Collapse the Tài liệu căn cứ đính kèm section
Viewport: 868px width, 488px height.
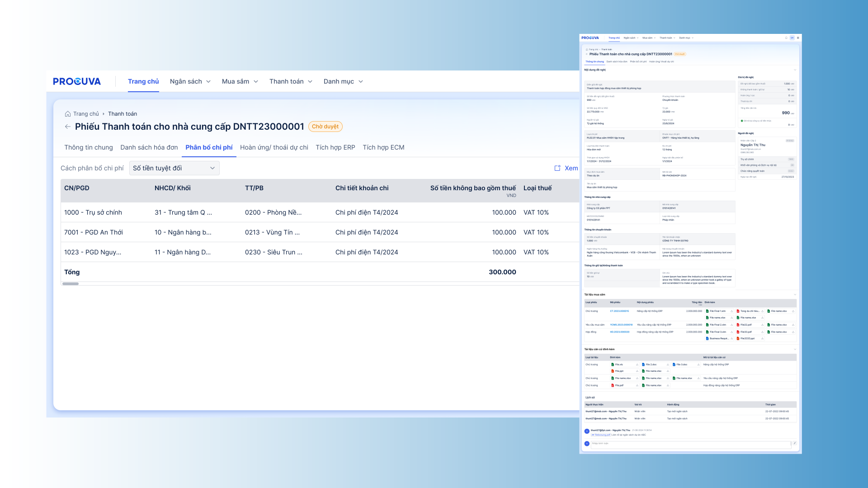click(795, 349)
